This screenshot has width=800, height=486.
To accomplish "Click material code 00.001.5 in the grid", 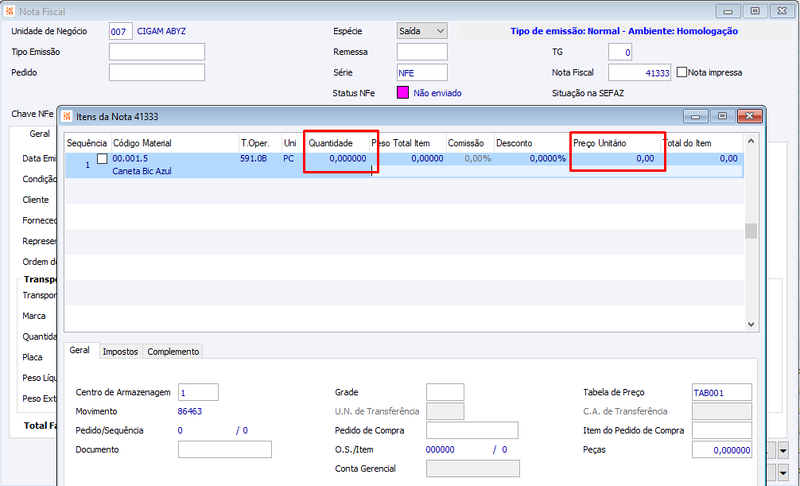I will (130, 159).
